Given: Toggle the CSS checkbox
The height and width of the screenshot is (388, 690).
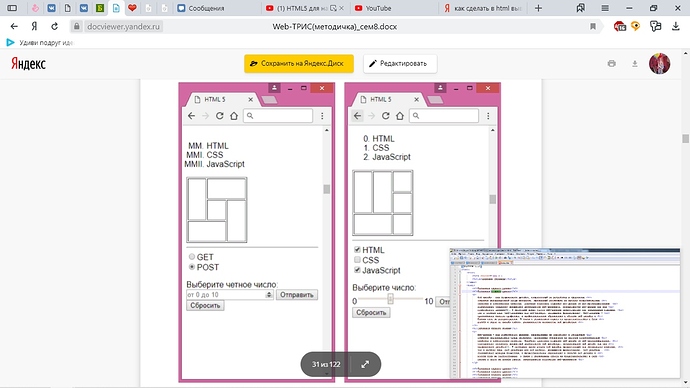Looking at the screenshot, I should tap(357, 260).
